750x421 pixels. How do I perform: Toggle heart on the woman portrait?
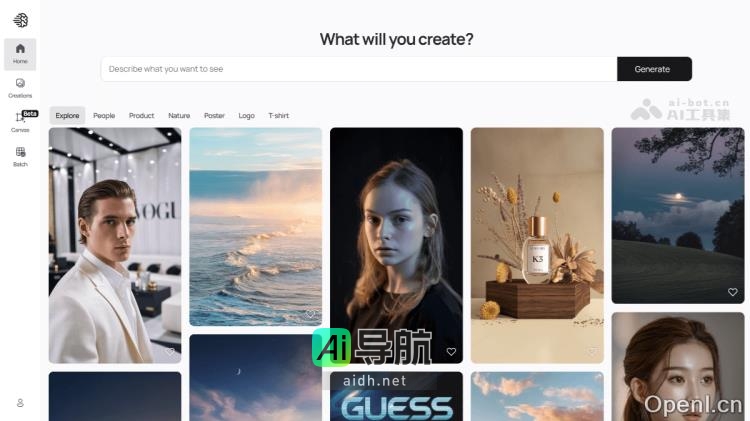(451, 352)
